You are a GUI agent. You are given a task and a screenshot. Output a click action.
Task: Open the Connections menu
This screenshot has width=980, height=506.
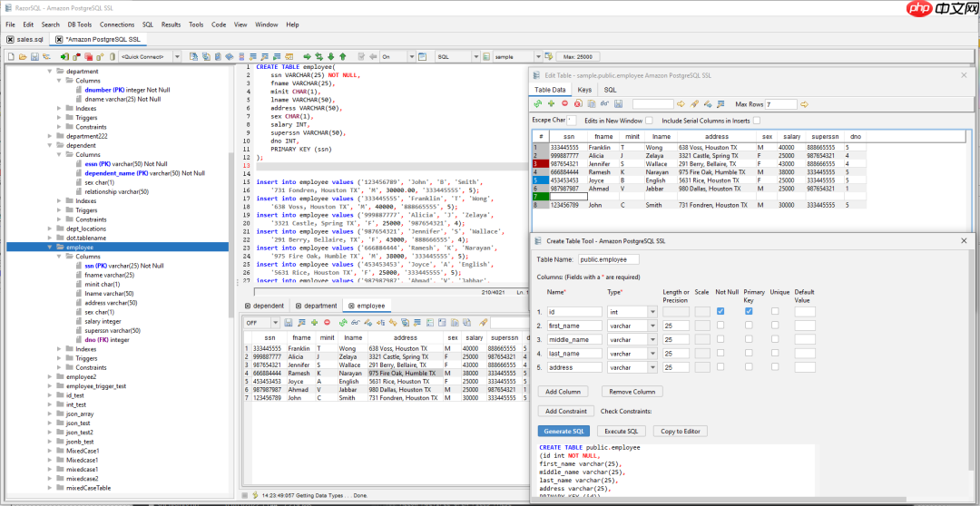[117, 24]
